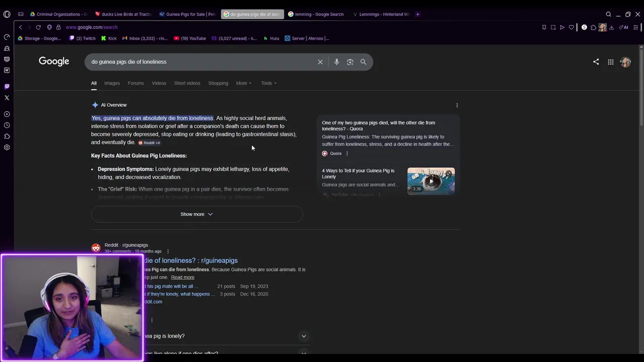Open the toolbar extensions cube icon
644x362 pixels.
tap(593, 27)
